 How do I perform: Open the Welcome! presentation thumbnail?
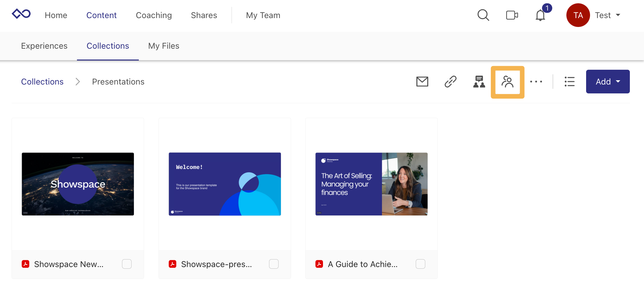tap(225, 184)
